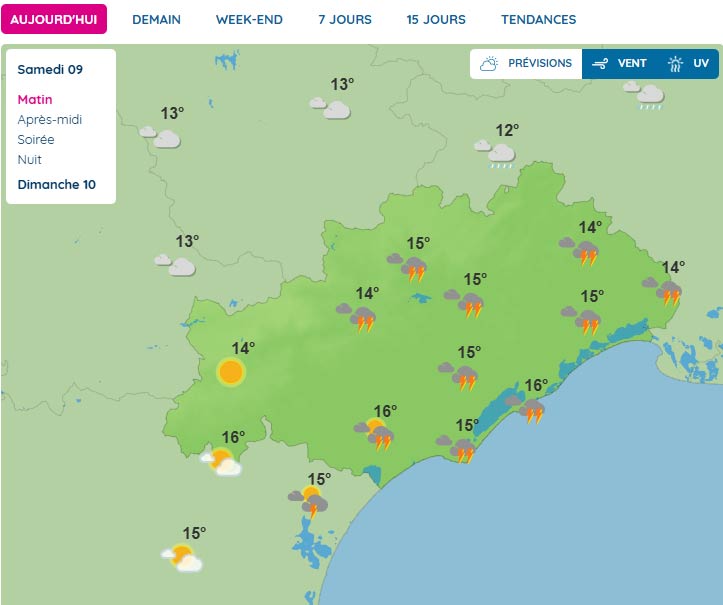The width and height of the screenshot is (723, 605).
Task: Switch map to Vent mode
Action: pos(620,64)
